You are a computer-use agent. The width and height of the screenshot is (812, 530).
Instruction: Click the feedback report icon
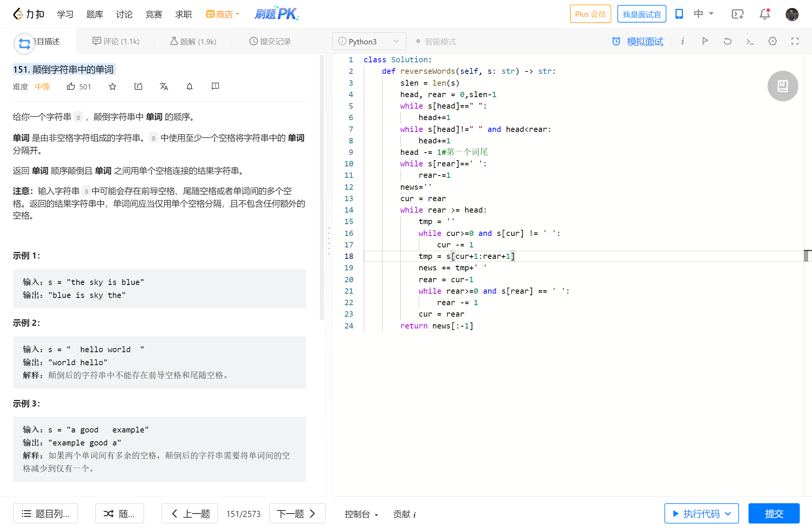pyautogui.click(x=215, y=86)
